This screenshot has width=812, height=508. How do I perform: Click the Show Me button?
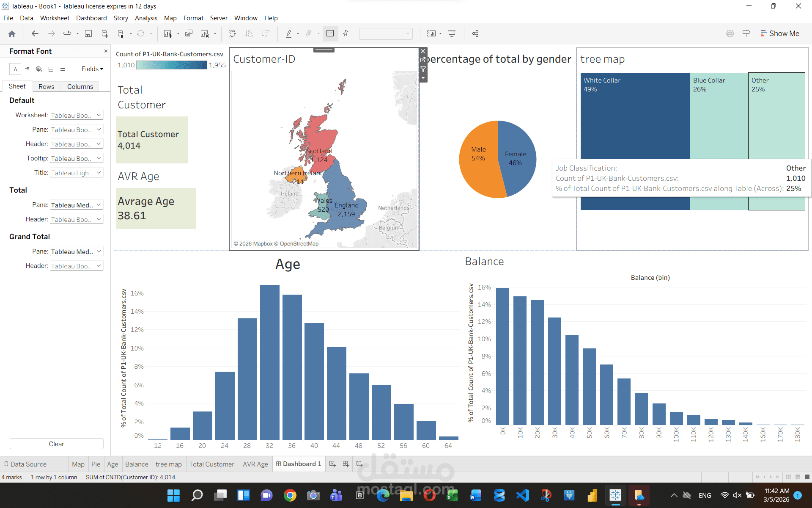[x=779, y=33]
